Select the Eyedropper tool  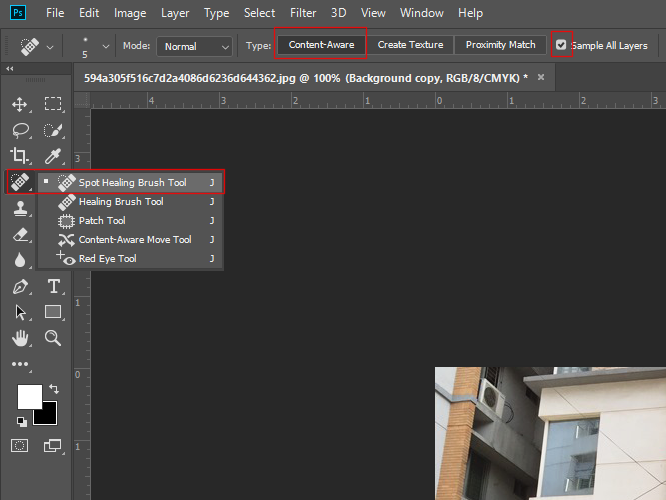click(53, 156)
